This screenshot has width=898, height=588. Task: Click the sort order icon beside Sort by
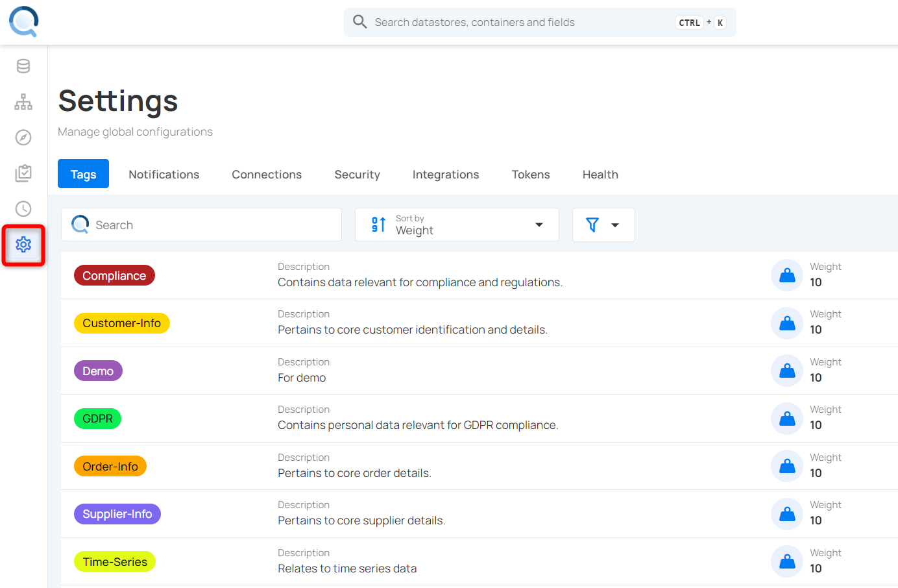click(379, 225)
